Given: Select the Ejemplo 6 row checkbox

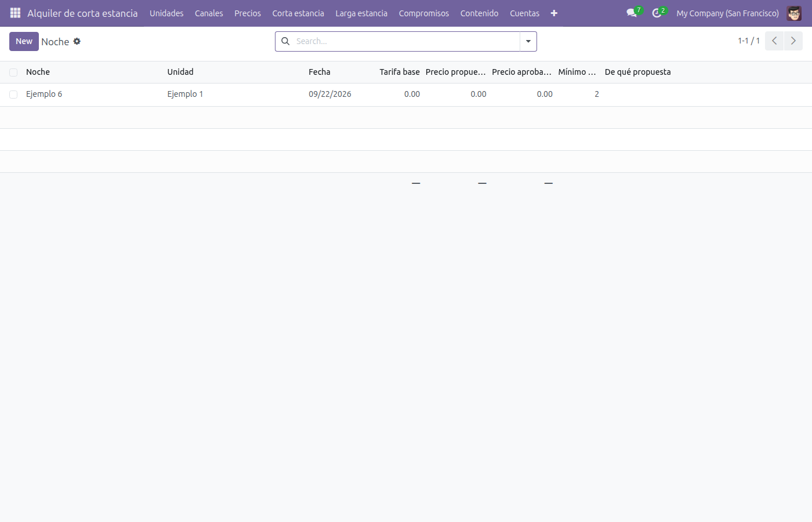Looking at the screenshot, I should (13, 95).
